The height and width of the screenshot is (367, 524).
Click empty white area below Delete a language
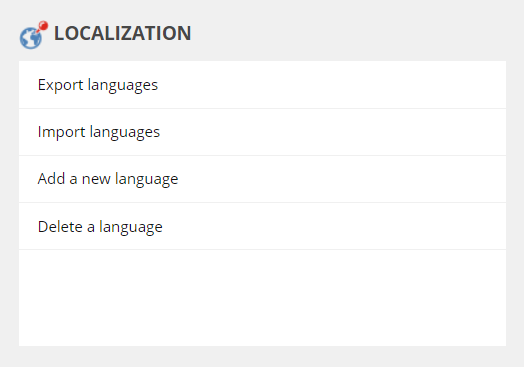(262, 297)
